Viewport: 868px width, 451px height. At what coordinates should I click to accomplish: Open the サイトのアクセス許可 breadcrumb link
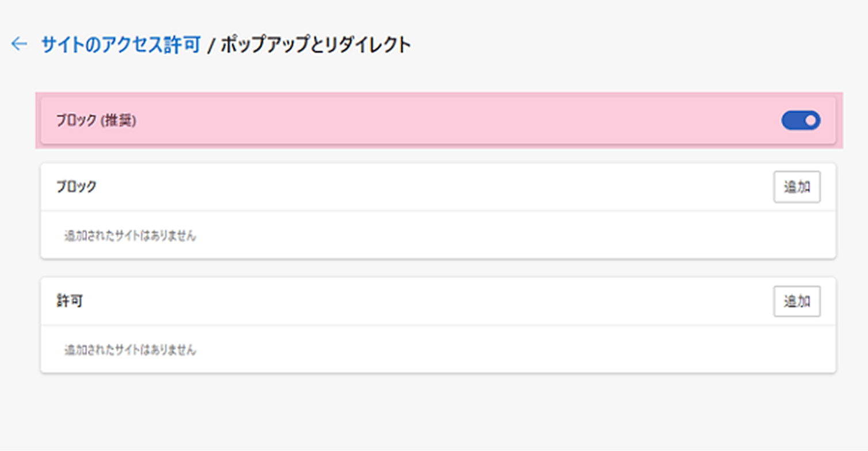tap(121, 45)
